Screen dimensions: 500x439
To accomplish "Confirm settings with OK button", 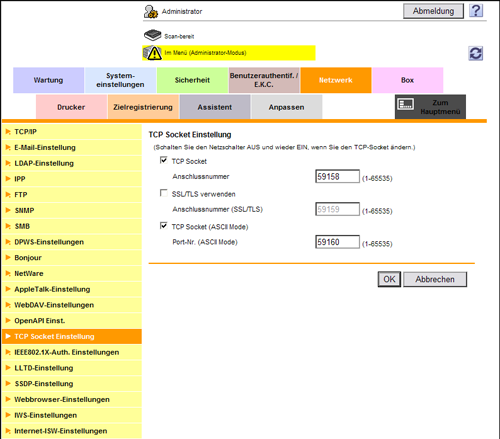I will tap(389, 279).
